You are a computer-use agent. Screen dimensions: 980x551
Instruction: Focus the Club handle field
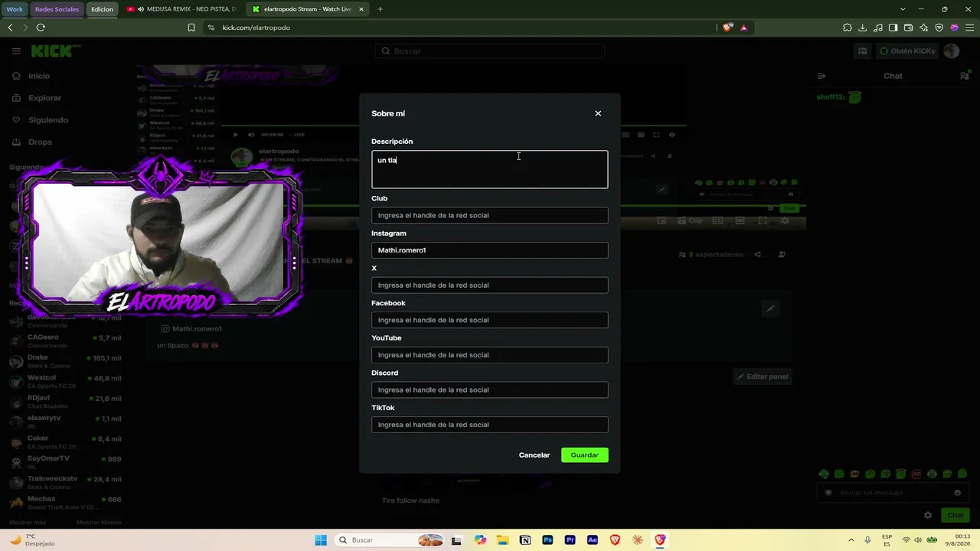[x=490, y=215]
